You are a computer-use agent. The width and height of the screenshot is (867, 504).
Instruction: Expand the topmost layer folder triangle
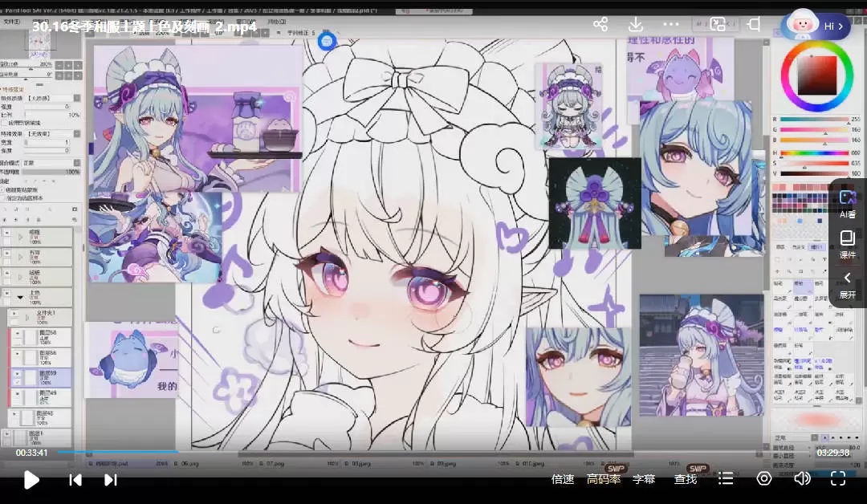pyautogui.click(x=20, y=237)
